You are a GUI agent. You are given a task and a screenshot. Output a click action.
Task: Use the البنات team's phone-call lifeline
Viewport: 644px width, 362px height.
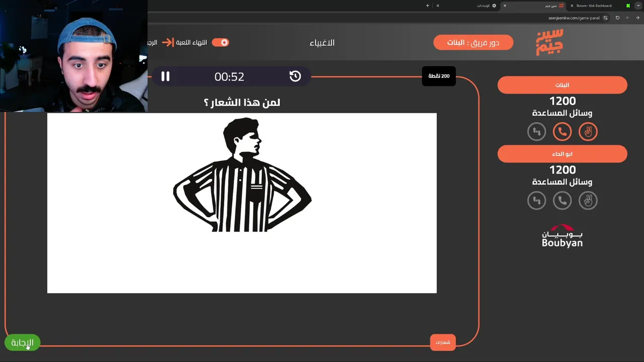click(x=562, y=132)
